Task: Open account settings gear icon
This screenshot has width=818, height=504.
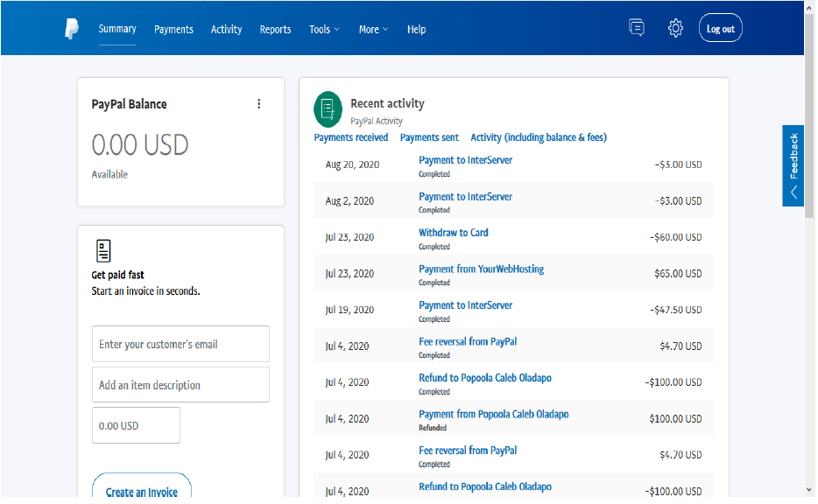Action: coord(675,28)
